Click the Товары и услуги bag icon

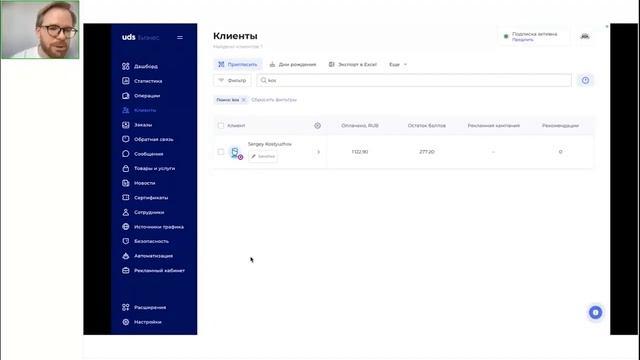pos(126,168)
